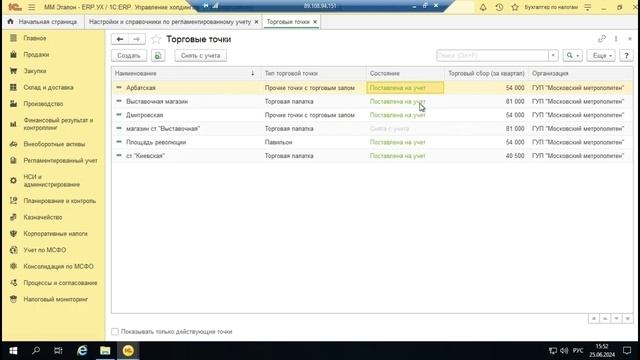The height and width of the screenshot is (360, 640).
Task: Switch to Настройки и справочники по регламентированному учету tab
Action: point(170,22)
